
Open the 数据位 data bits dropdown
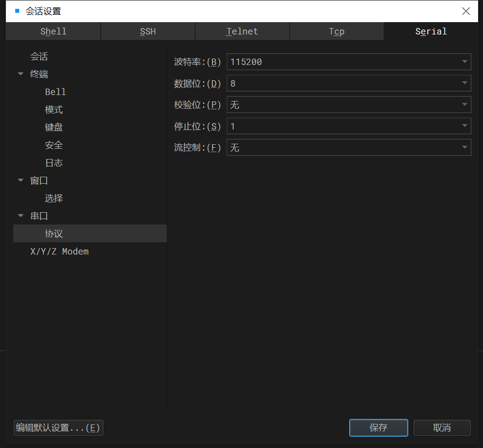tap(349, 83)
